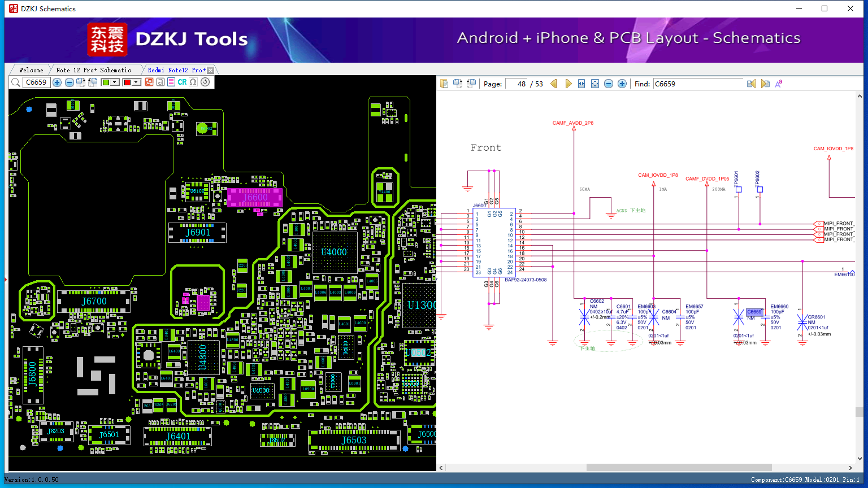Click the red color swatch
The height and width of the screenshot is (488, 868).
127,82
